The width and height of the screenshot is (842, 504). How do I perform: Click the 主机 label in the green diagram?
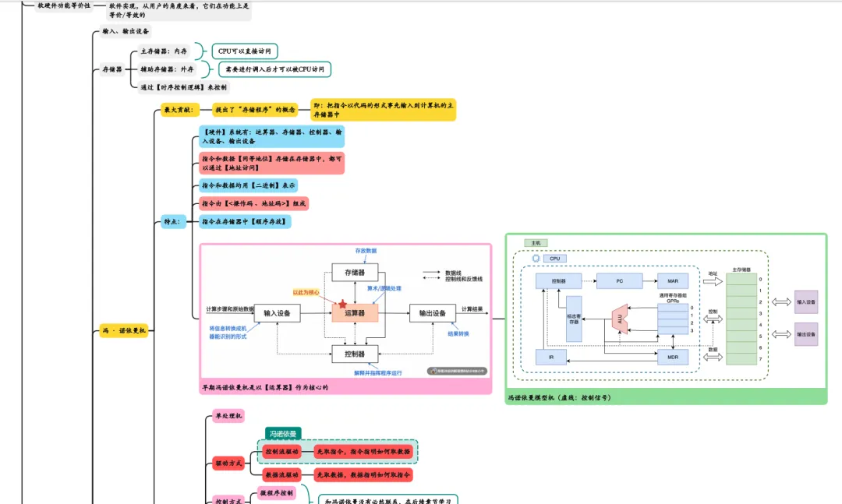(x=536, y=243)
